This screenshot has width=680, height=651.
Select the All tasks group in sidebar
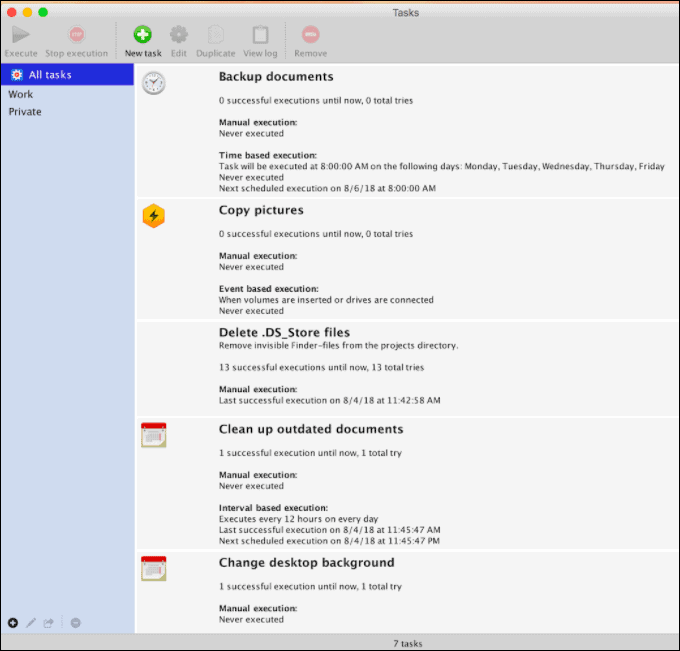point(49,75)
